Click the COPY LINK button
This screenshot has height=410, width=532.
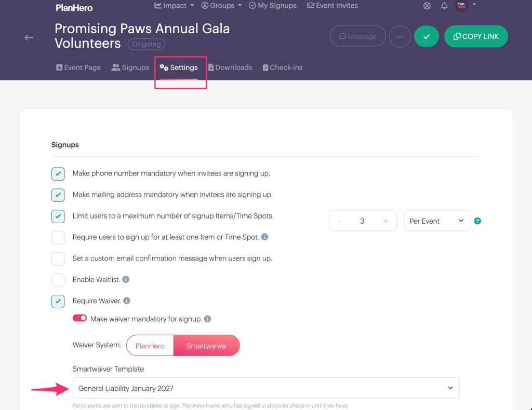click(x=476, y=36)
